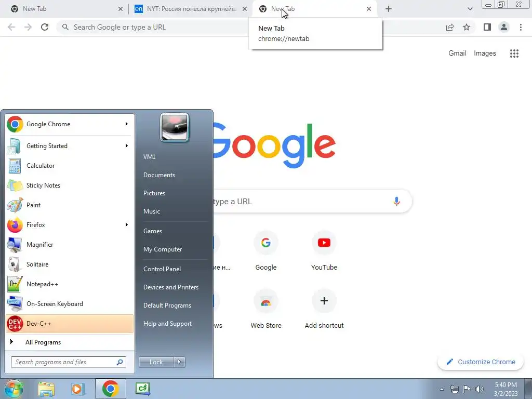Click Search programs and files box
This screenshot has width=532, height=399.
pos(69,362)
